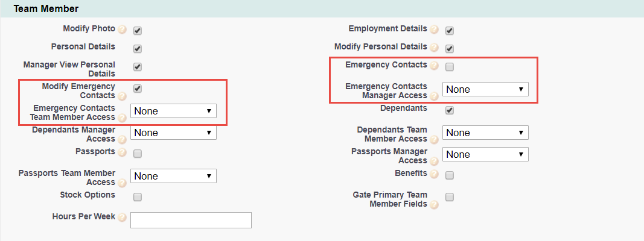Expand Dependants Manager Access dropdown

pos(173,133)
